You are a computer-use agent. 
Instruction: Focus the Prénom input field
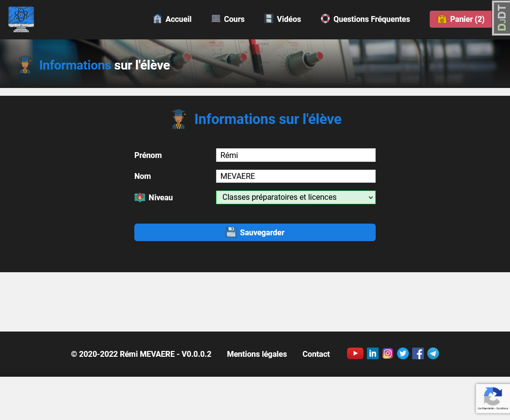[x=295, y=155]
